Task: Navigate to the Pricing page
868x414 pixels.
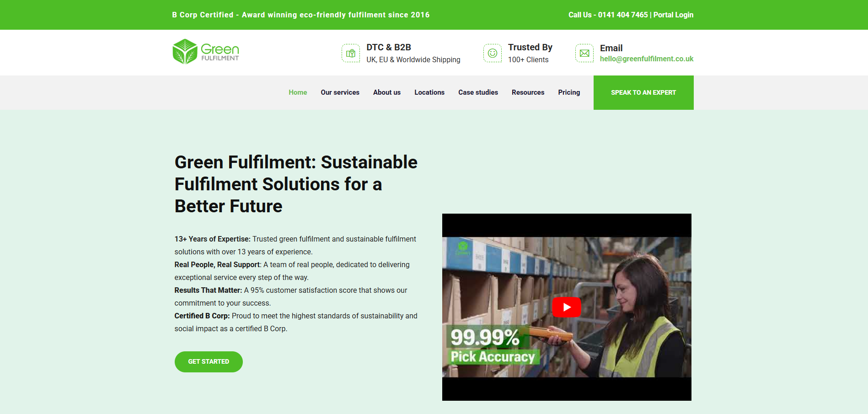Action: coord(569,92)
